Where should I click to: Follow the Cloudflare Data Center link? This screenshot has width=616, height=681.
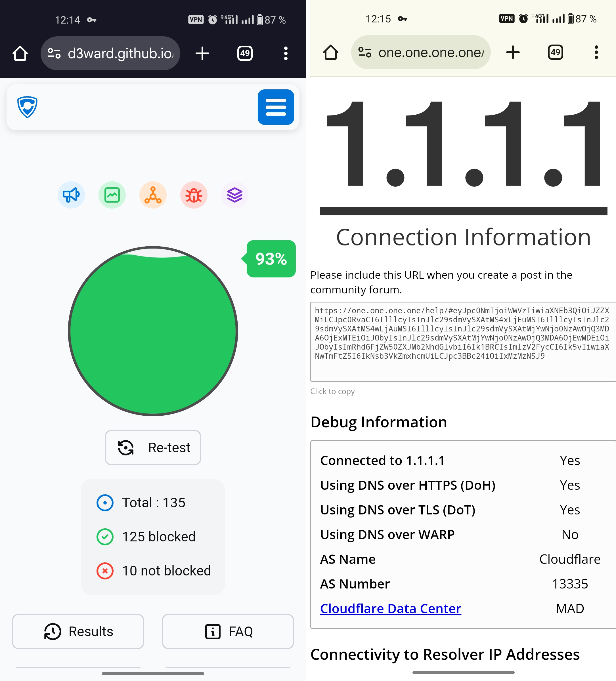390,608
